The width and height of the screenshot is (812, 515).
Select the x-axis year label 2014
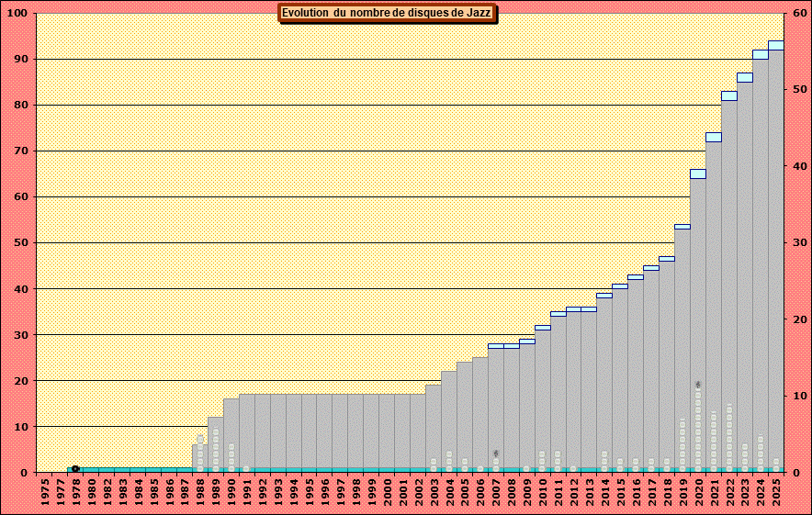click(x=604, y=491)
